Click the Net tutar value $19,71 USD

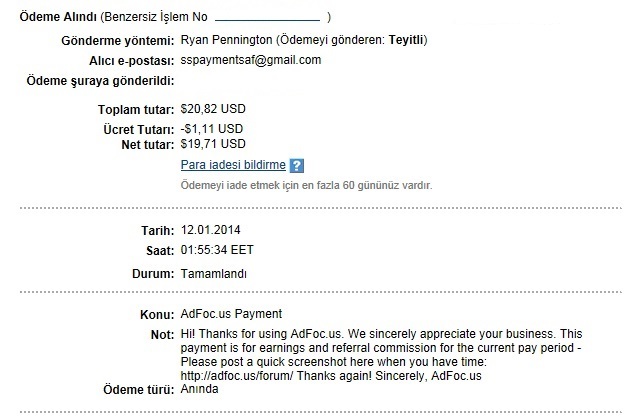213,144
